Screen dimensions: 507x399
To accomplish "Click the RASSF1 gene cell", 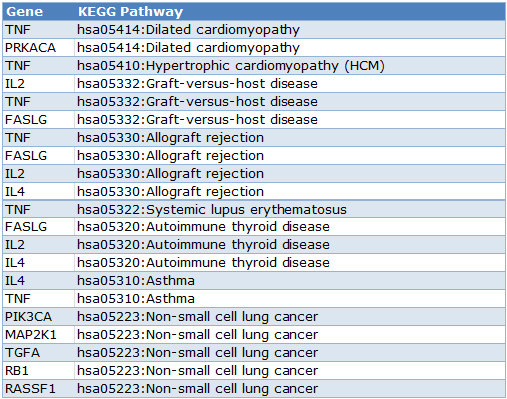I will point(39,389).
